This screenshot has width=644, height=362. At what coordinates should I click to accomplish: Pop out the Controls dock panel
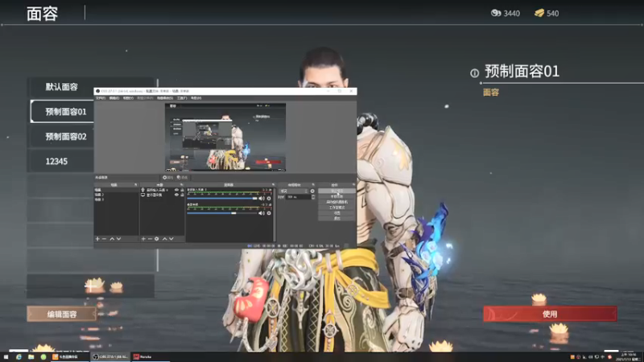(353, 185)
